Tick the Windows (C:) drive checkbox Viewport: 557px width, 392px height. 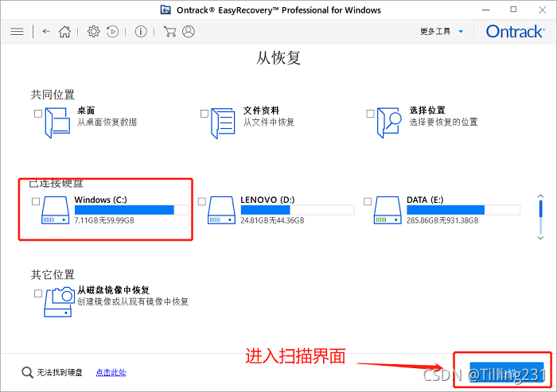click(x=36, y=201)
